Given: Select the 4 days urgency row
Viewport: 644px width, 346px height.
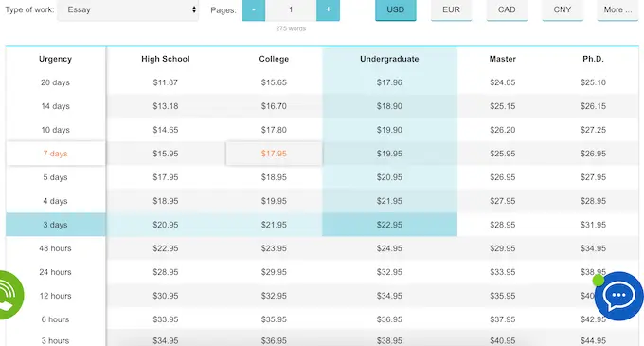Looking at the screenshot, I should pyautogui.click(x=56, y=201).
